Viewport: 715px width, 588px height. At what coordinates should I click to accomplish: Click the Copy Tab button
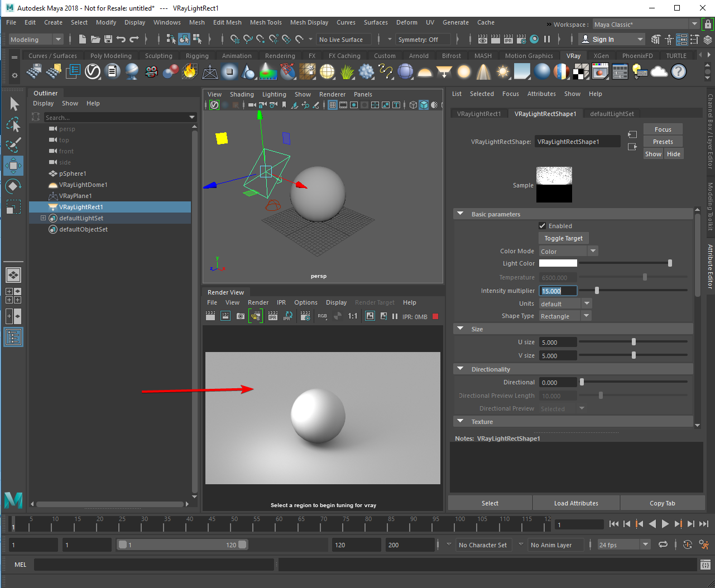coord(663,503)
